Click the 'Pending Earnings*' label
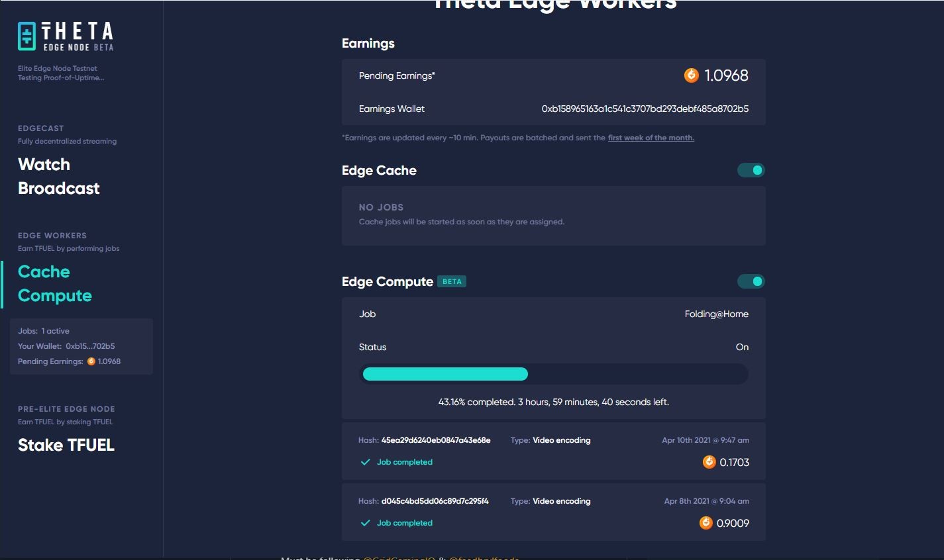944x560 pixels. [x=397, y=75]
